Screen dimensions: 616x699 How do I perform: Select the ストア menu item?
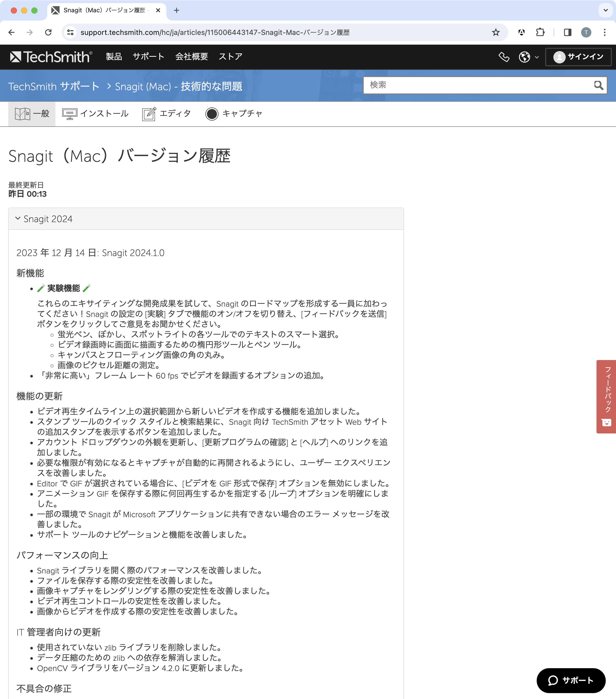(x=230, y=57)
